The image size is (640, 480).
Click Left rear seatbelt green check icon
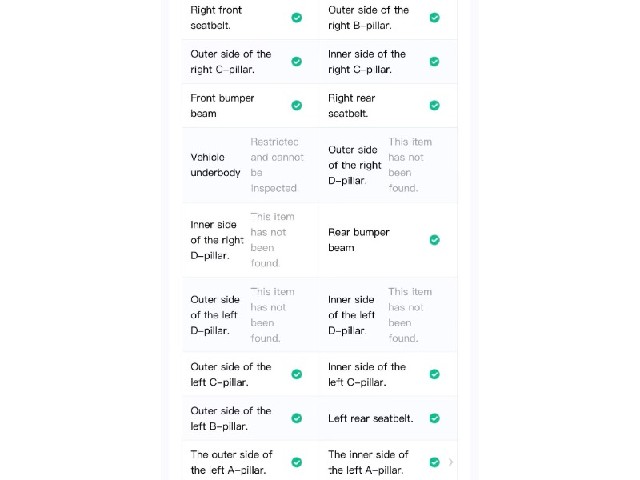tap(435, 418)
